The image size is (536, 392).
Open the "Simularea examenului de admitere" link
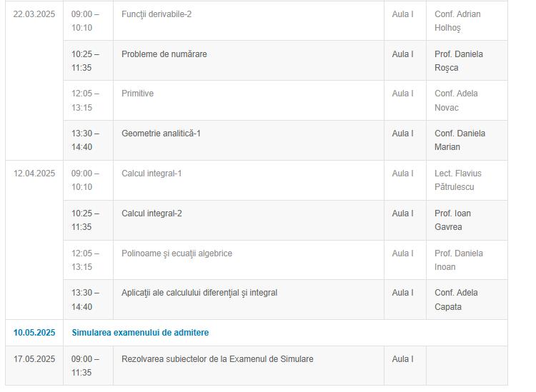point(140,333)
